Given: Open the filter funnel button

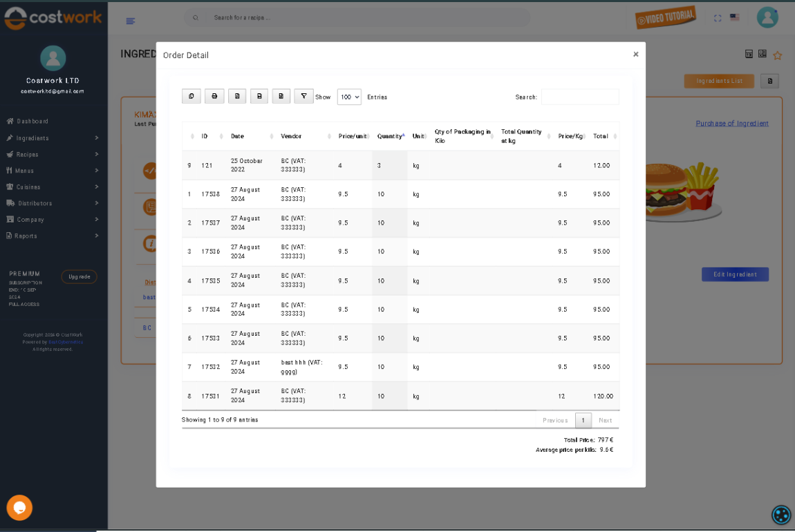Looking at the screenshot, I should pos(303,97).
